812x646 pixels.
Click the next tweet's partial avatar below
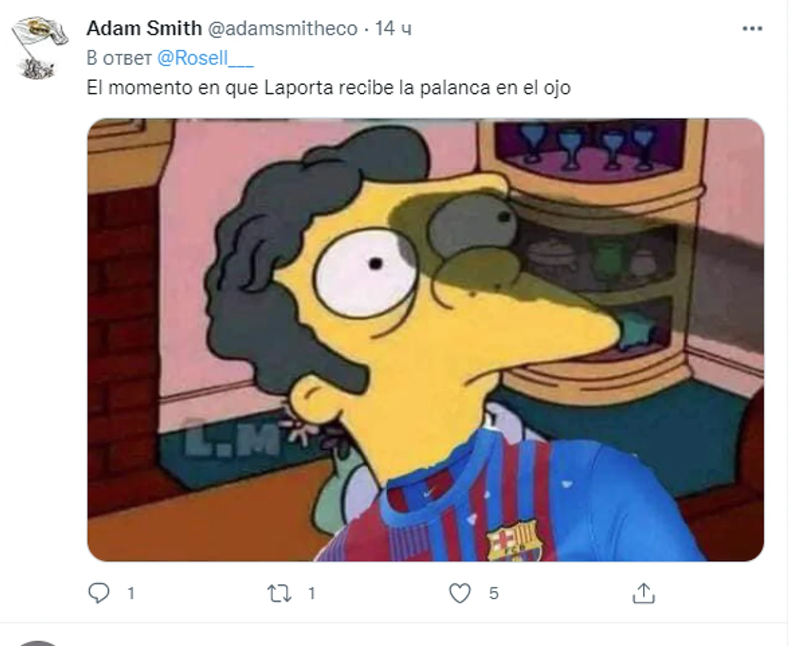pos(38,643)
